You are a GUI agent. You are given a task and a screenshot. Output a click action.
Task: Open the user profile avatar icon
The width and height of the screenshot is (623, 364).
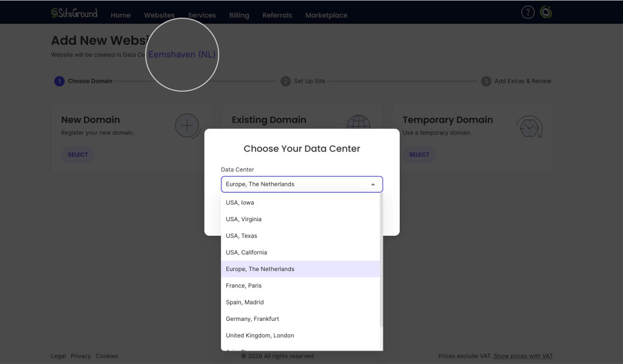pyautogui.click(x=546, y=12)
